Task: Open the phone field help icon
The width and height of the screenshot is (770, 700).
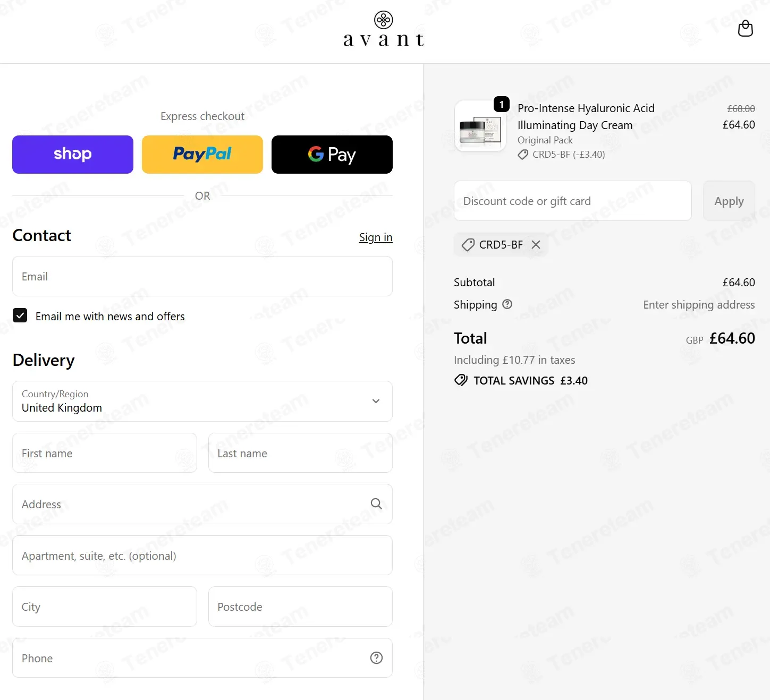Action: (376, 658)
